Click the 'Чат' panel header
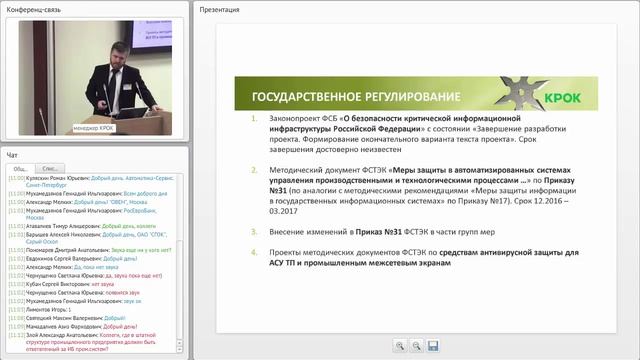The height and width of the screenshot is (360, 640). click(x=12, y=155)
